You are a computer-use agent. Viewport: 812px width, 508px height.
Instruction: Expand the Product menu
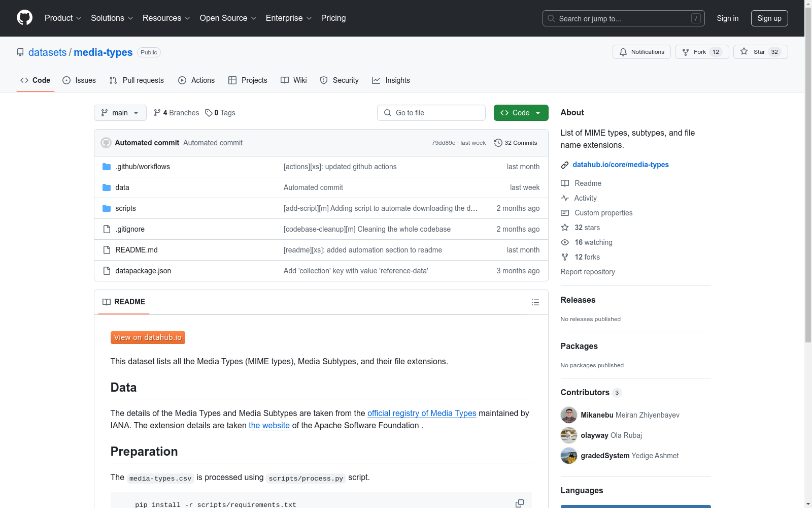point(63,18)
